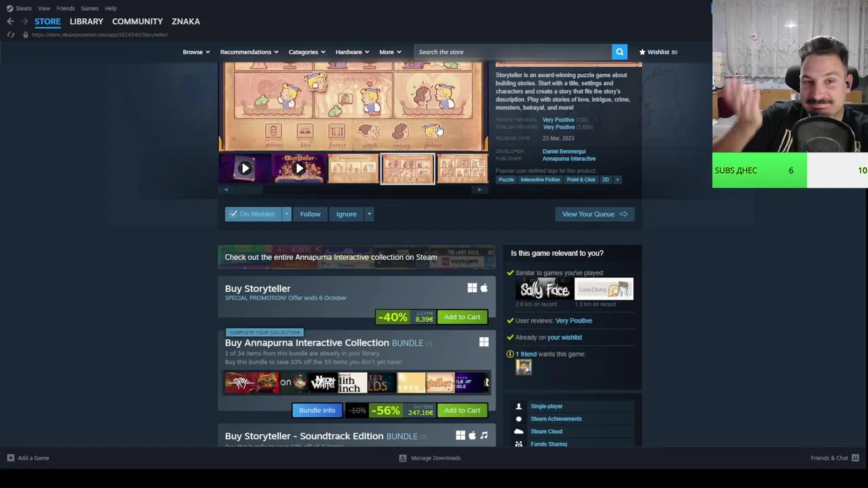Reload the store page

(x=10, y=35)
